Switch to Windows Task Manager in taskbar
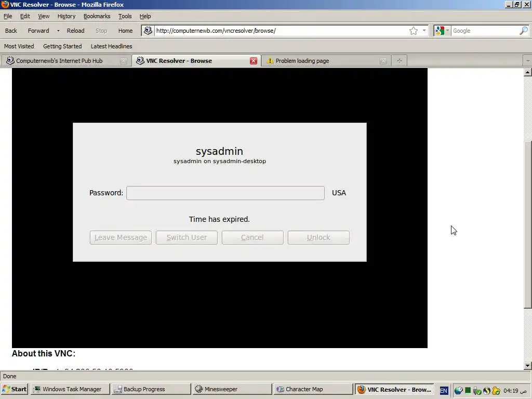Screen dimensions: 532x399 point(71,389)
